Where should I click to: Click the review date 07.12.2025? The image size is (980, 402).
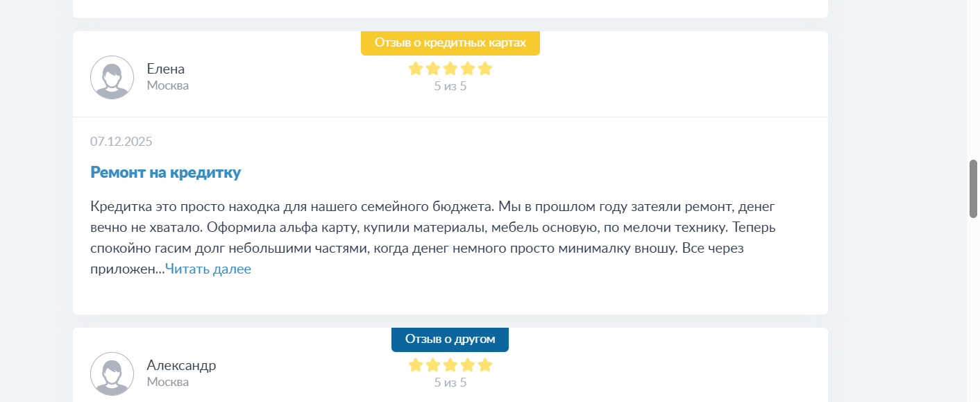coord(121,142)
